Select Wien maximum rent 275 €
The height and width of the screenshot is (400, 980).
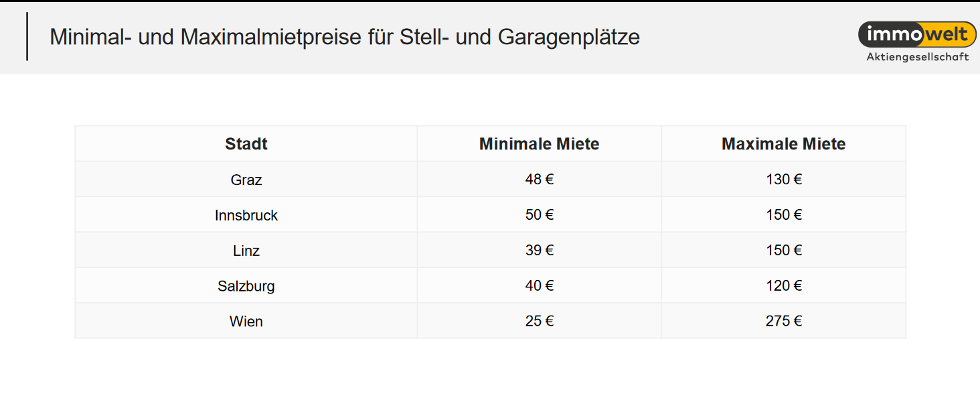pos(784,322)
